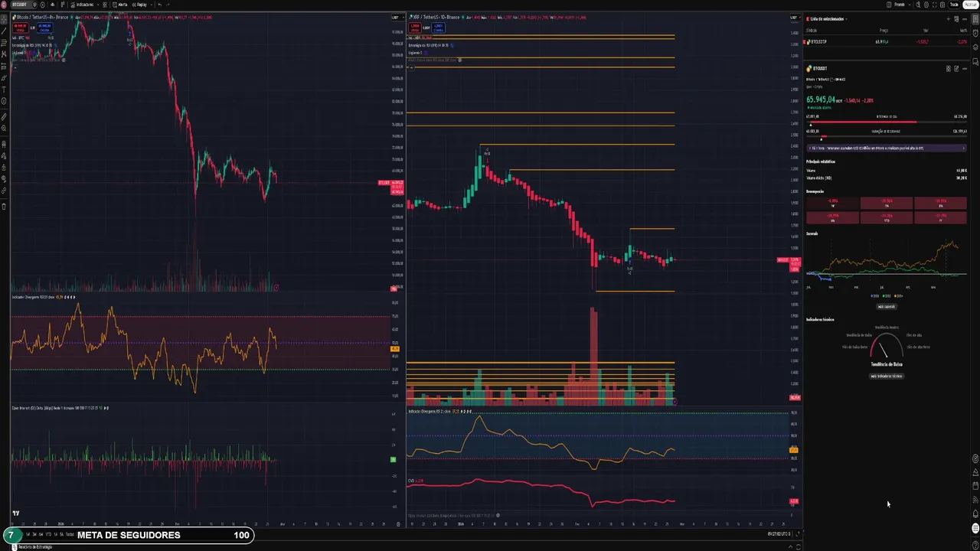
Task: Click the Trade button at top right
Action: (x=954, y=5)
